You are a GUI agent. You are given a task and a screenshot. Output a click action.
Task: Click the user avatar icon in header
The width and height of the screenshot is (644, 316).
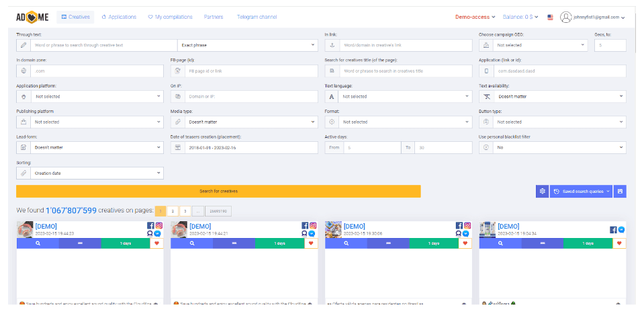coord(566,17)
